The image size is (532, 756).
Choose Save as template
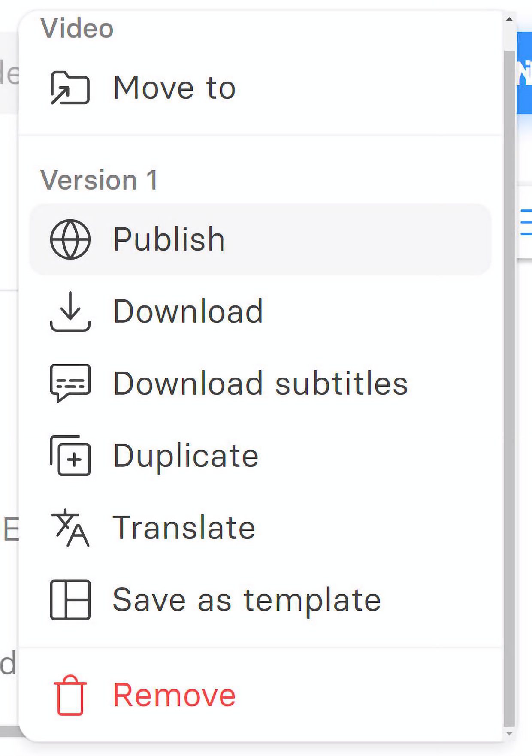click(x=247, y=600)
